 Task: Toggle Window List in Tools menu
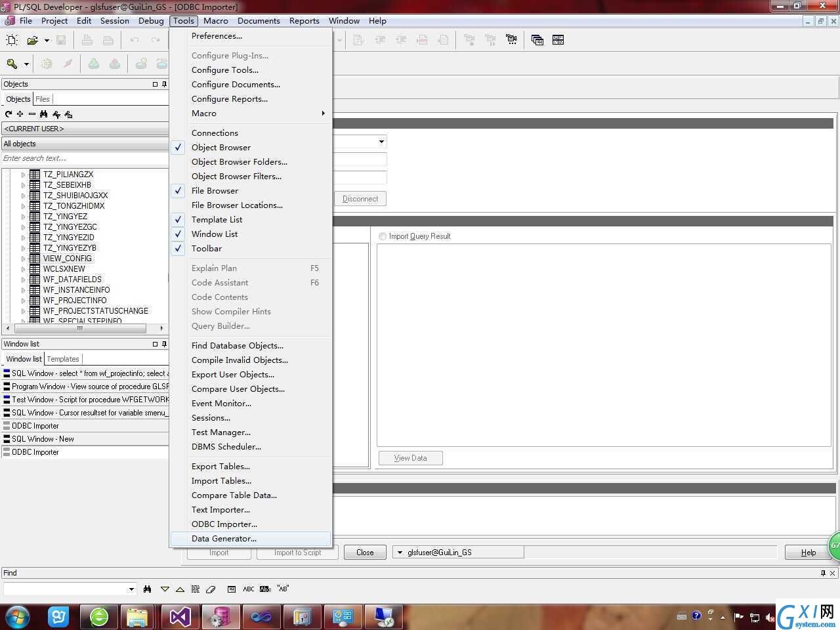178,234
